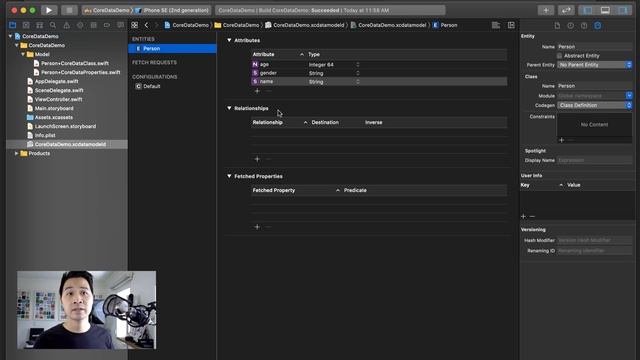Select the Person entity
Image resolution: width=640 pixels, height=360 pixels.
point(172,49)
